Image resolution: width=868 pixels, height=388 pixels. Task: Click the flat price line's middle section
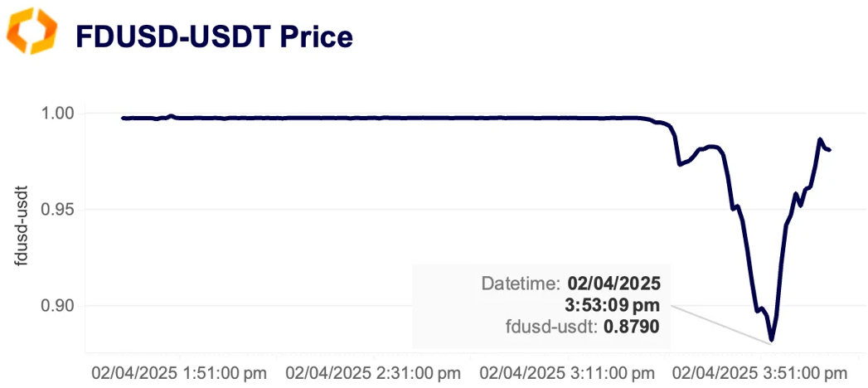click(387, 118)
